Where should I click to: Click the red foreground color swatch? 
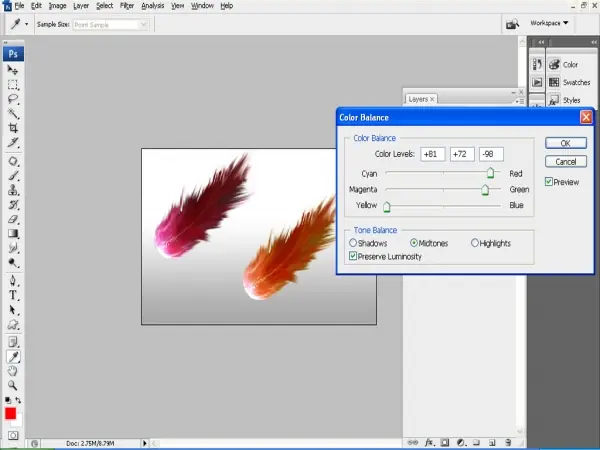click(x=10, y=414)
